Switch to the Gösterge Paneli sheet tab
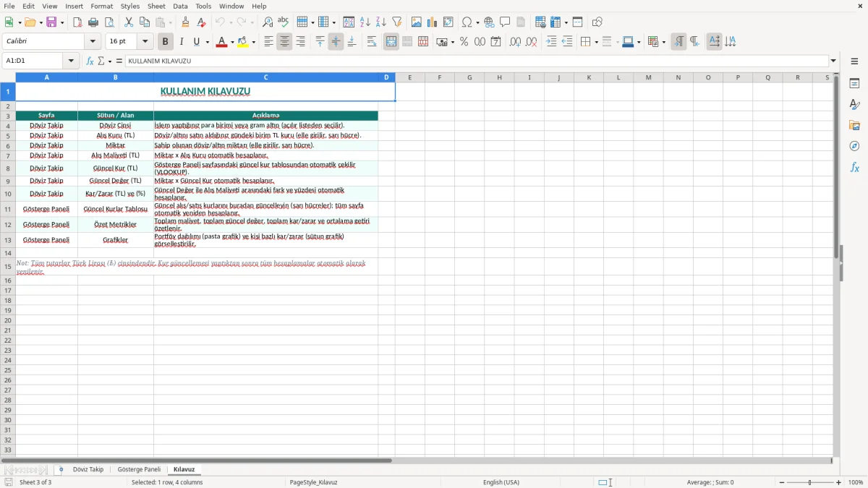868x488 pixels. tap(139, 470)
